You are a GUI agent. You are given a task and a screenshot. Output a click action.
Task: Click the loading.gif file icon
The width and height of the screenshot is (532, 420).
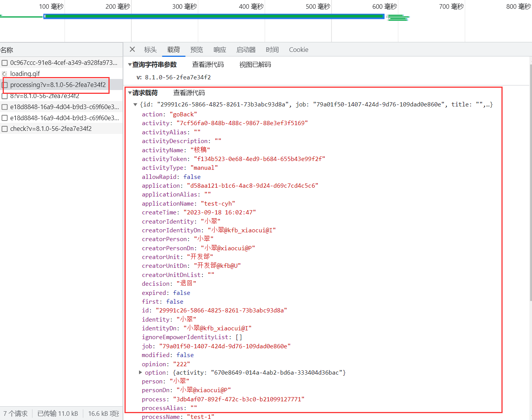point(5,74)
